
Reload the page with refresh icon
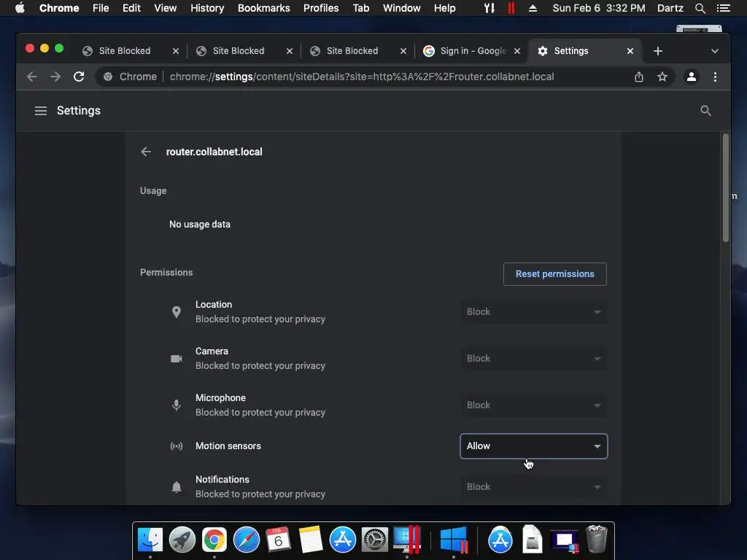click(79, 77)
